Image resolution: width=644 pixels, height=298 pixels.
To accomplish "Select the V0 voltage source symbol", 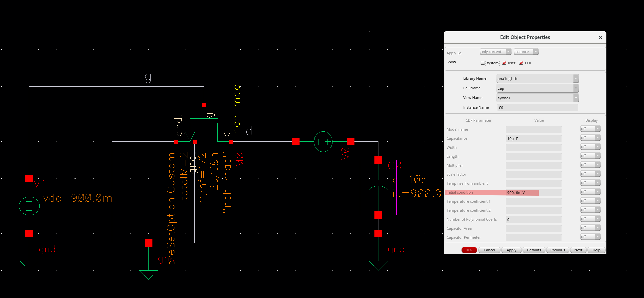I will 323,142.
